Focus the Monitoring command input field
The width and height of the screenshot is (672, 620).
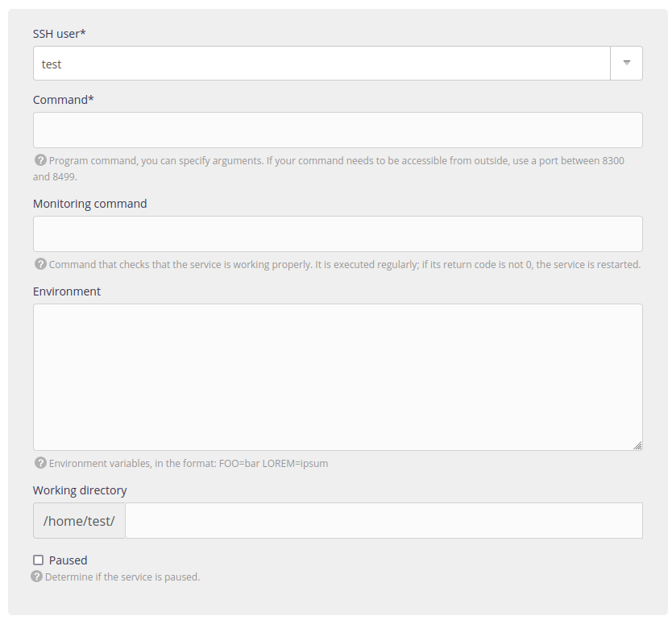pos(338,234)
